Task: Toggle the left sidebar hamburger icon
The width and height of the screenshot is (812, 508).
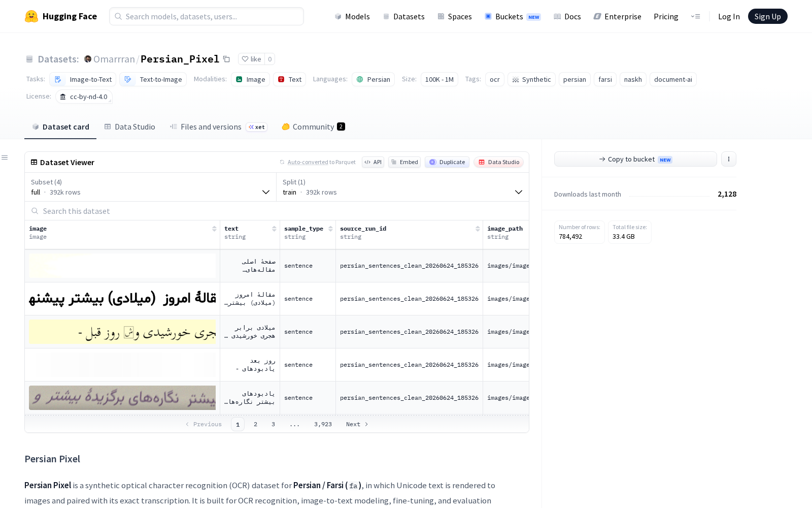Action: coord(5,157)
